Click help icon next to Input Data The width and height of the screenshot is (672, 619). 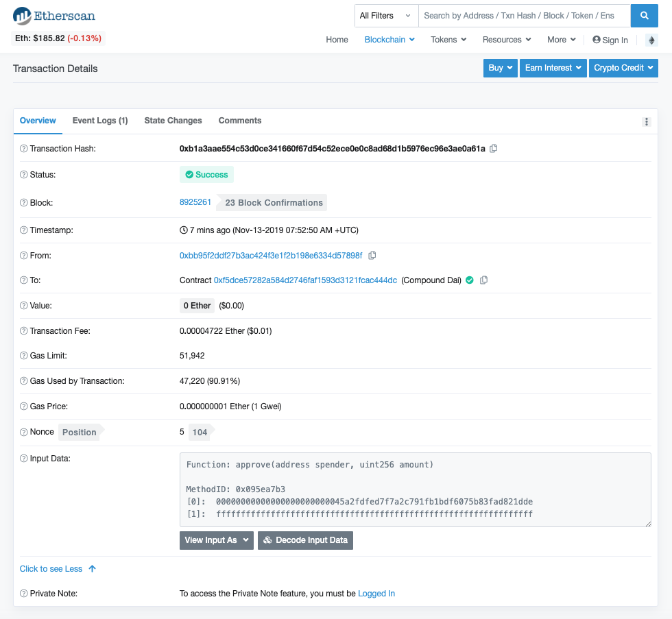tap(24, 459)
